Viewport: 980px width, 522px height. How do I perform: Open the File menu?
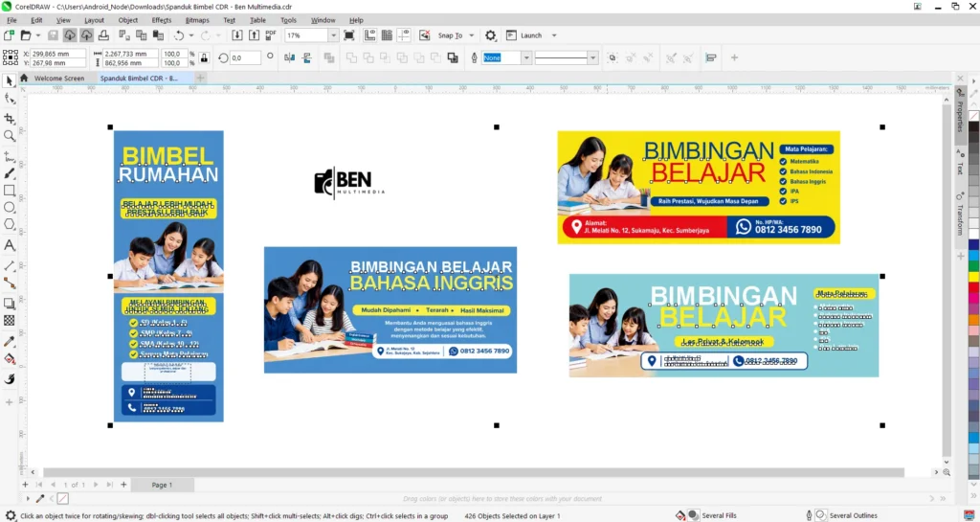(11, 20)
